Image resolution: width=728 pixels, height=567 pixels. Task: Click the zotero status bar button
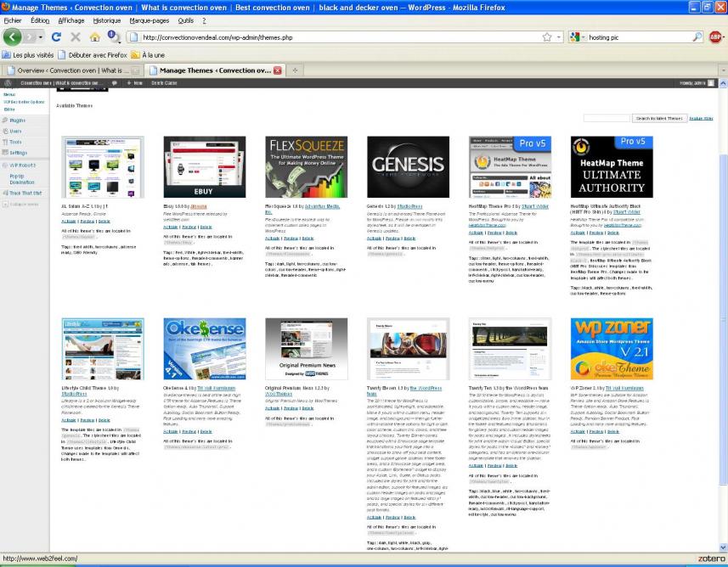tap(711, 559)
